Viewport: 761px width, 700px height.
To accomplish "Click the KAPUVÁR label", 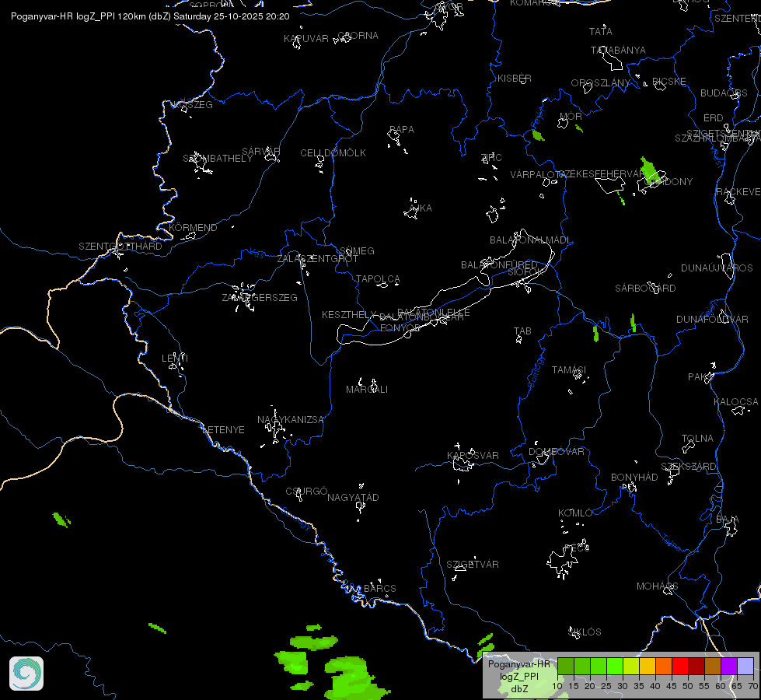I will point(305,39).
